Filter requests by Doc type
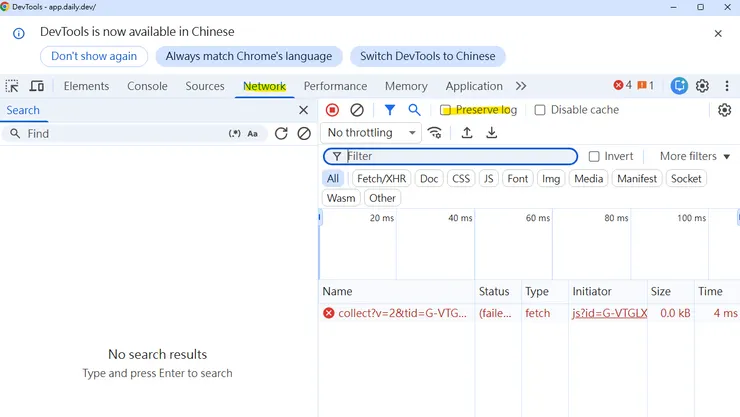This screenshot has width=740, height=417. tap(429, 179)
